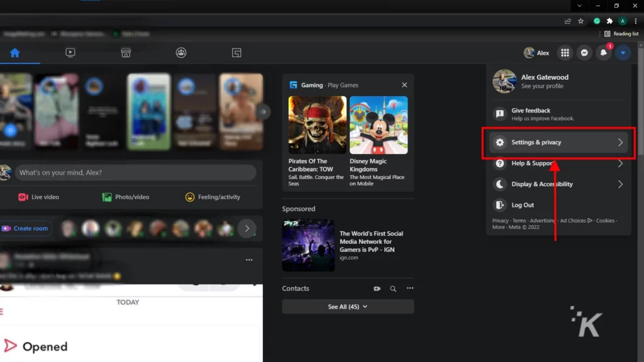Advance stories with next arrow

pos(264,112)
